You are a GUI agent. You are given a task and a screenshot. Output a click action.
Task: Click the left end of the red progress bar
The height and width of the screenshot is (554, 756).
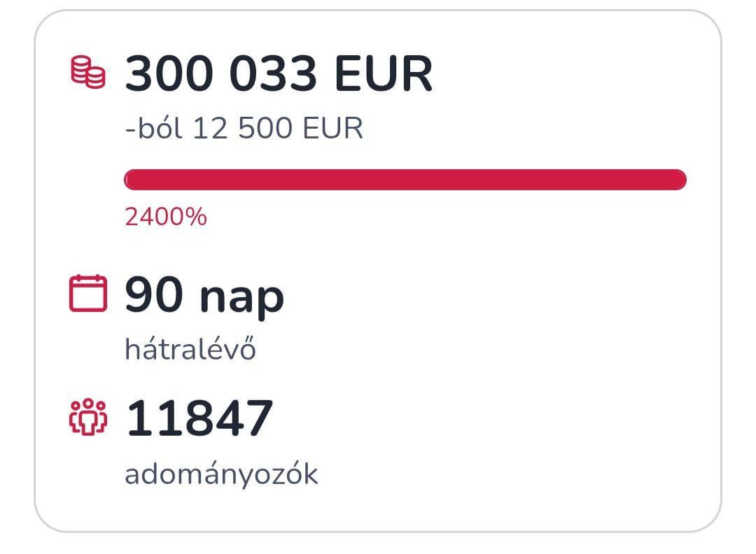tap(133, 179)
